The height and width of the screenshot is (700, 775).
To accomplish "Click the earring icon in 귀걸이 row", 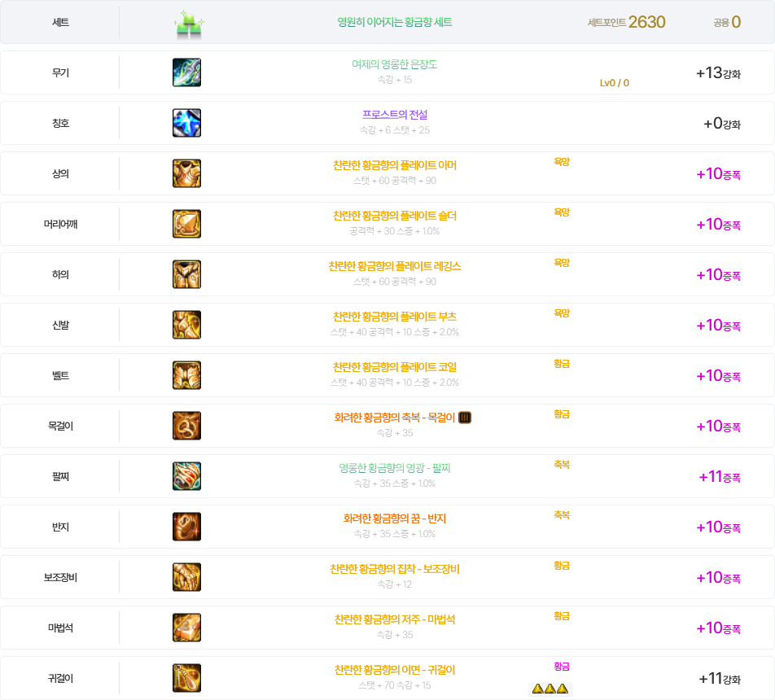I will coord(186,678).
